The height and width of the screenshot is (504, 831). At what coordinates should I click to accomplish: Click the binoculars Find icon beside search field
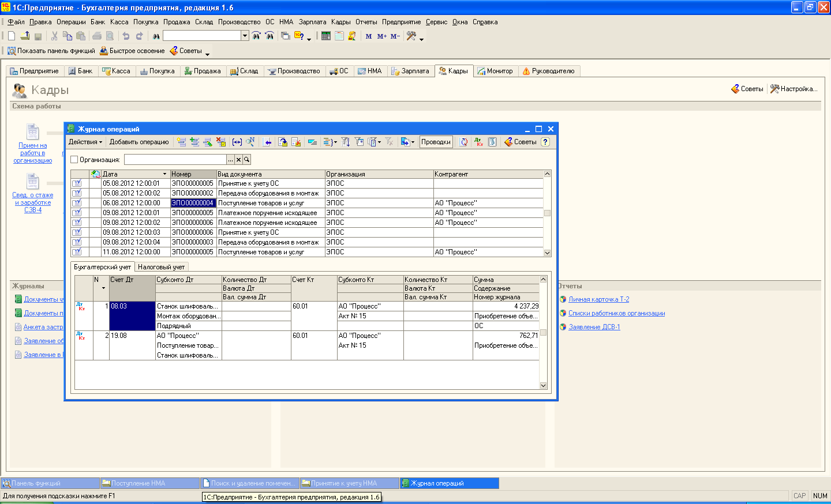[x=156, y=36]
